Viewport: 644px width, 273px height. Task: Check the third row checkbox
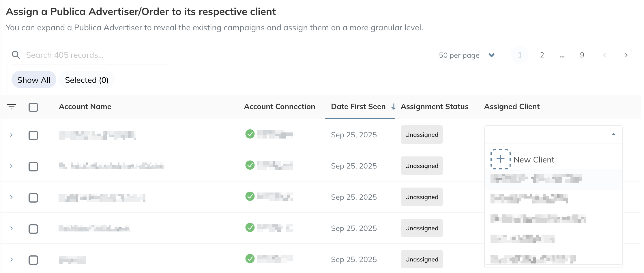(33, 198)
